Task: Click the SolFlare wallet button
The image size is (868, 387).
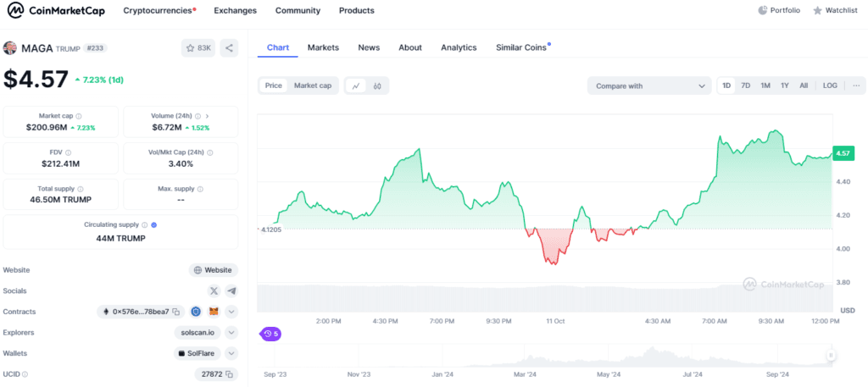Action: tap(197, 353)
